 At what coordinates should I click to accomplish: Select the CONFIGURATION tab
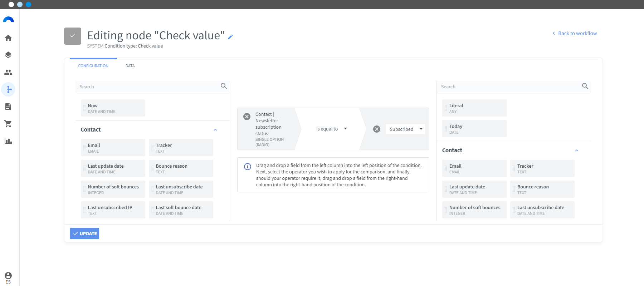[93, 66]
